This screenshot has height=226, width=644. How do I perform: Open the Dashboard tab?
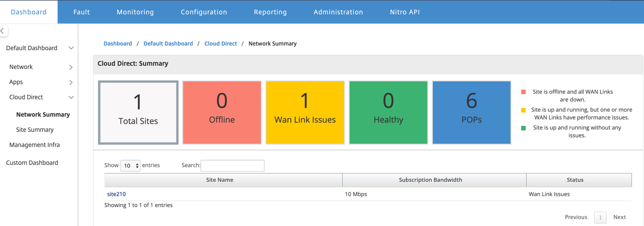(29, 12)
